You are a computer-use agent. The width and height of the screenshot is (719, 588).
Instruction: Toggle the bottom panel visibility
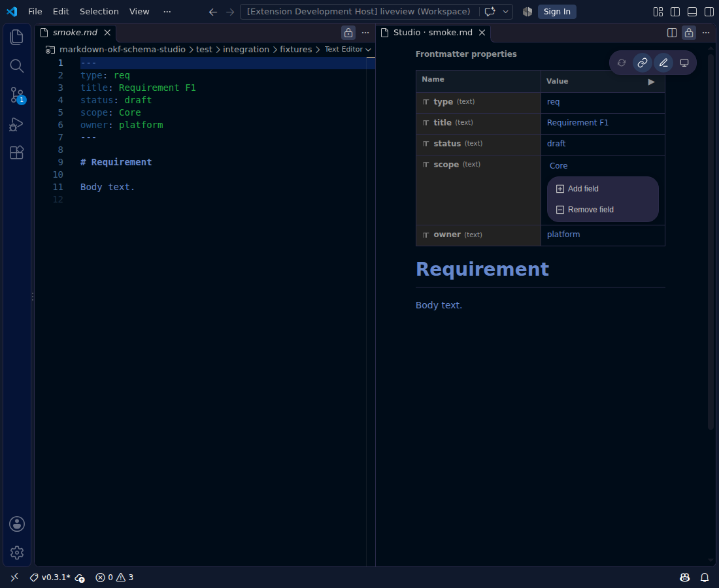[x=692, y=12]
